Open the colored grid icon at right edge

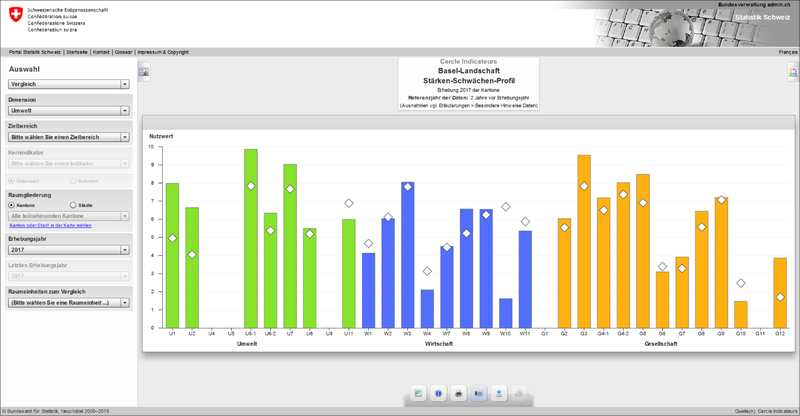click(x=793, y=72)
